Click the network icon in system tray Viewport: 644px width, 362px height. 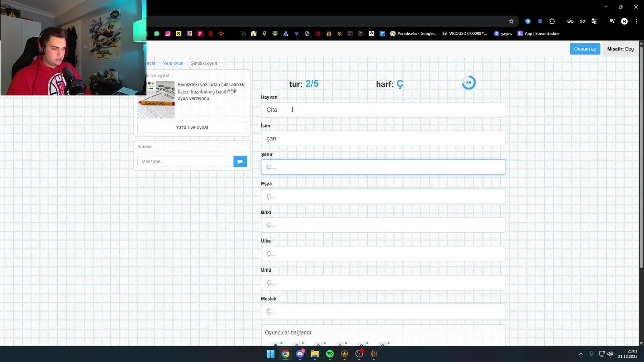click(602, 354)
